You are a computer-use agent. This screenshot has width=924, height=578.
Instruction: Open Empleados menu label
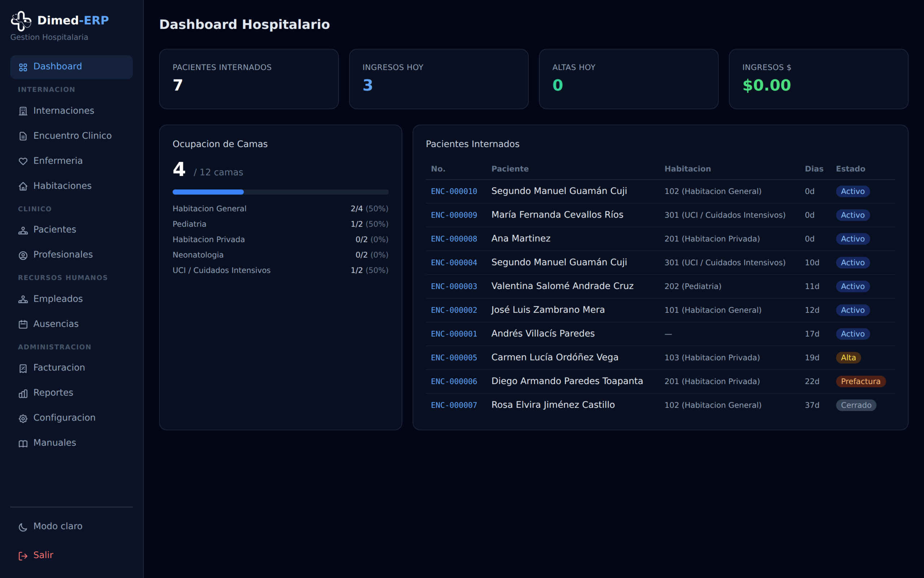click(58, 299)
